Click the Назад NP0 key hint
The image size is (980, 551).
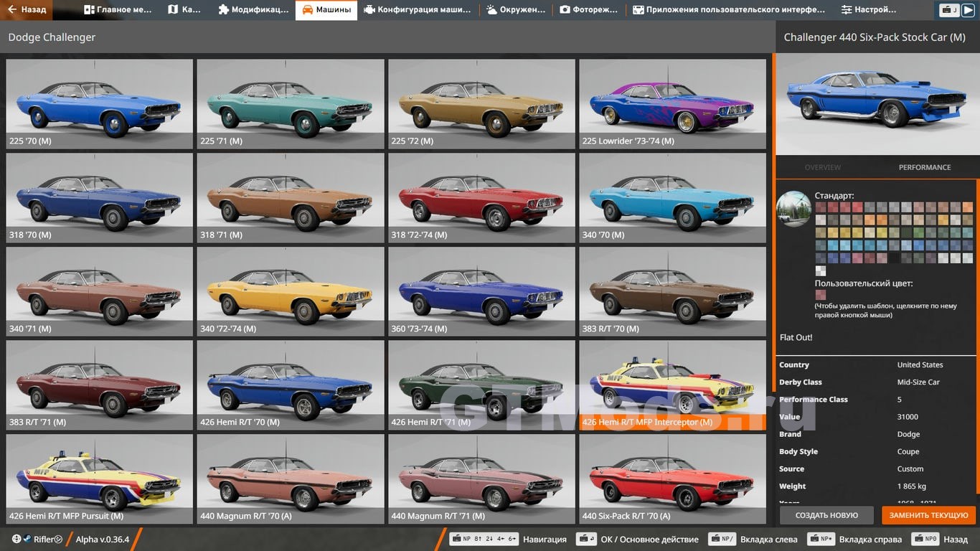[940, 540]
